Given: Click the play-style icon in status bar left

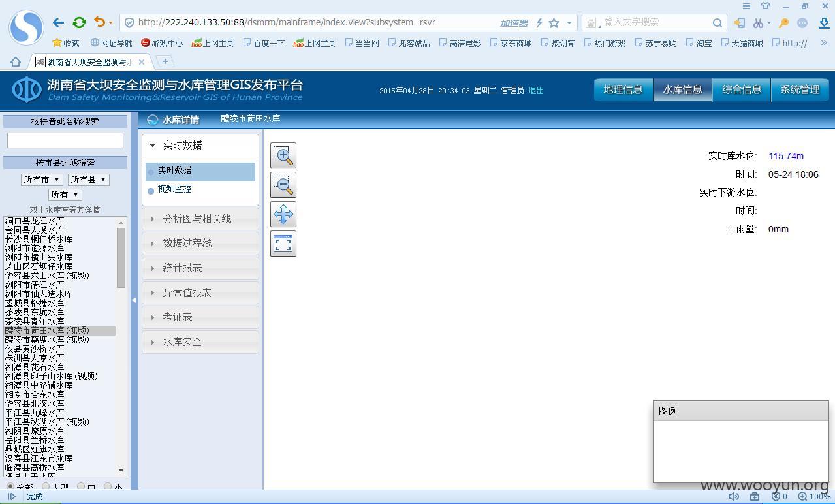Looking at the screenshot, I should tap(12, 497).
